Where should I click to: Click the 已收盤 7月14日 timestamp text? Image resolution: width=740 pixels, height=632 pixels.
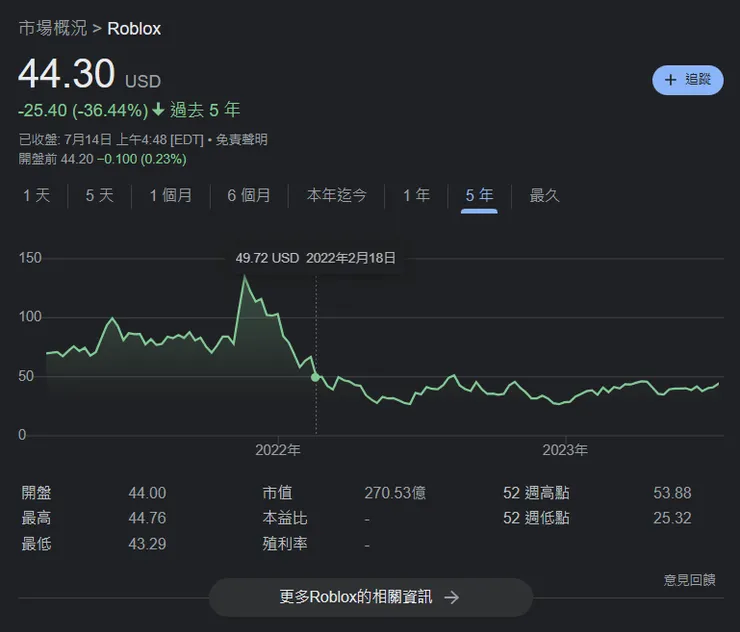111,140
